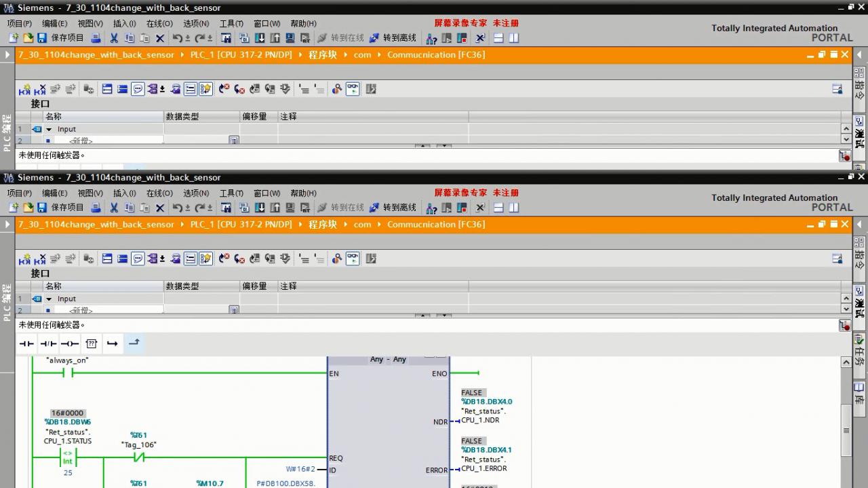Click download to device icon in lower window
The image size is (868, 488).
coord(260,208)
